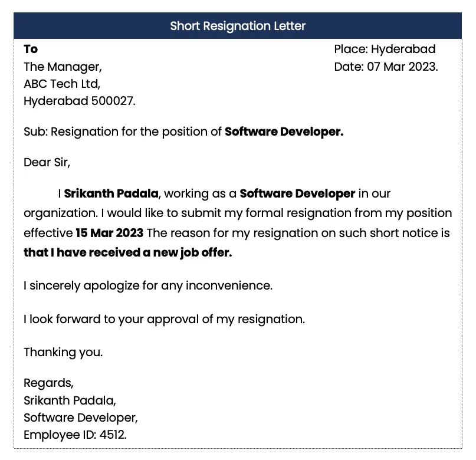Click the 'I sincerely apologize for any inconvenience.' sentence
Image resolution: width=476 pixels, height=460 pixels.
click(148, 286)
